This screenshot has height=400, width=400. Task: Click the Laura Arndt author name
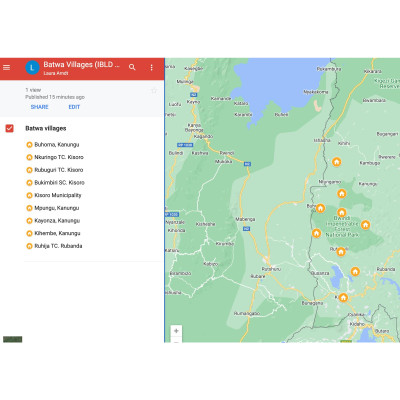56,73
